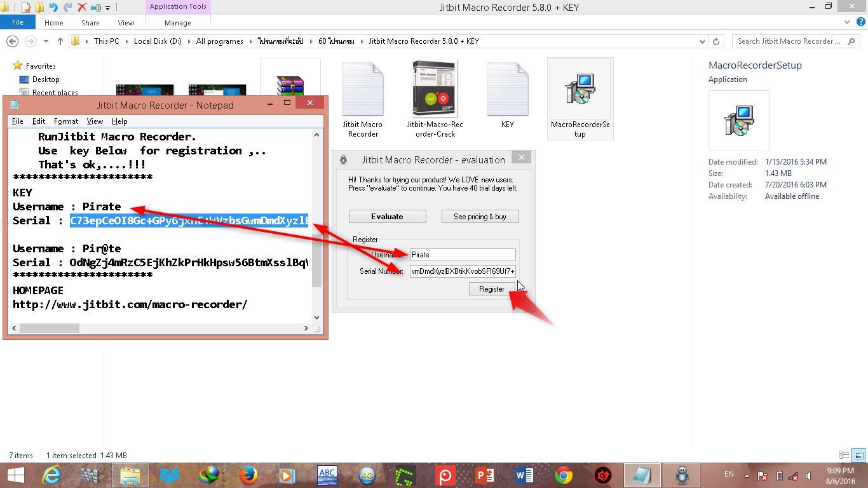Open the ABC icon app on taskbar
Screen dimensions: 868x488
(x=327, y=475)
